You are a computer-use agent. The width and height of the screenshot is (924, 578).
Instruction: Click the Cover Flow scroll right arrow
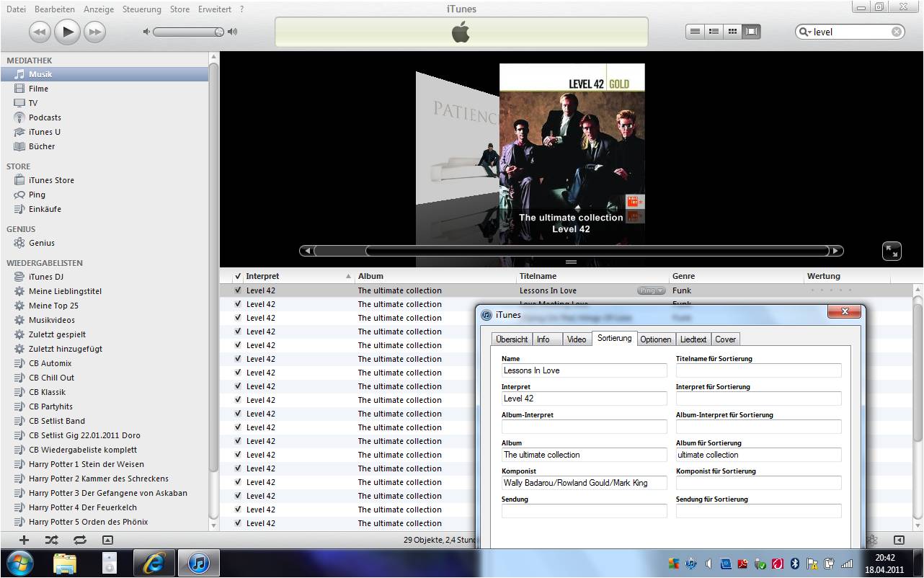835,251
